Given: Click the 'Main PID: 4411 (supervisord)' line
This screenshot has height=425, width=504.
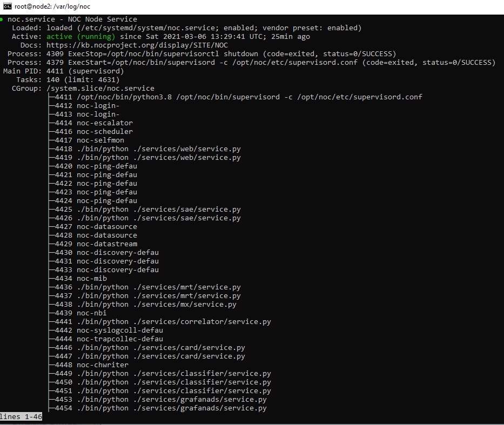Looking at the screenshot, I should coord(64,71).
